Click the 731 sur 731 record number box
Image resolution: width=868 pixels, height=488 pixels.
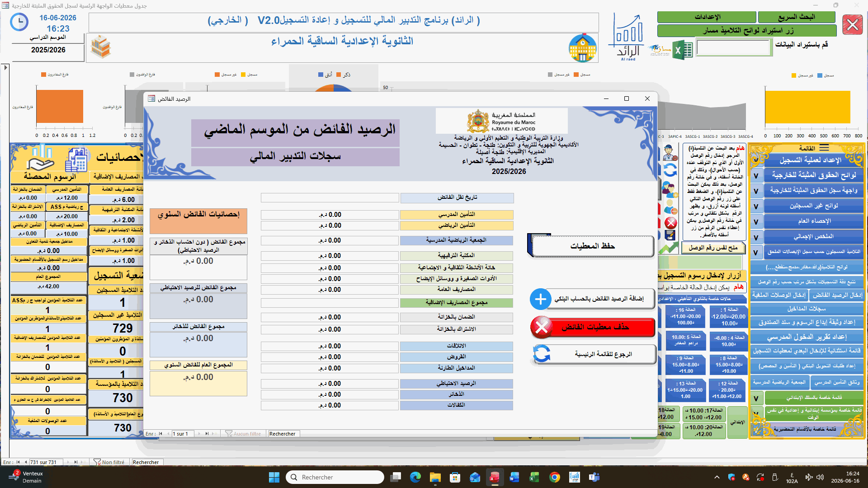click(x=46, y=462)
